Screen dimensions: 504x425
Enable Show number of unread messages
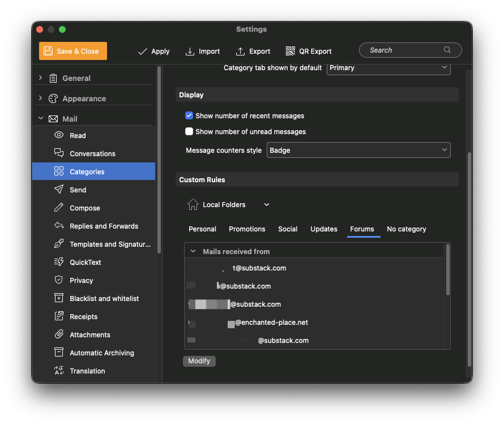(190, 131)
